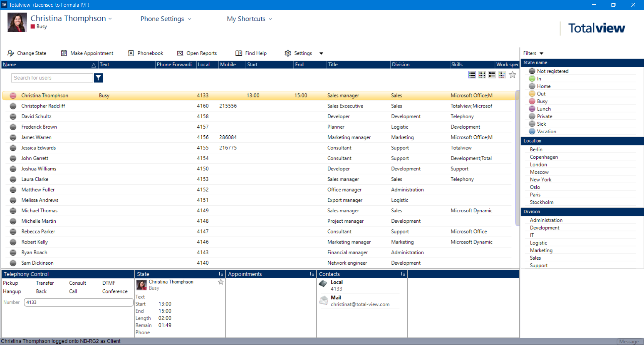Click the Pickup telephony button
Viewport: 644px width, 345px height.
(x=10, y=283)
